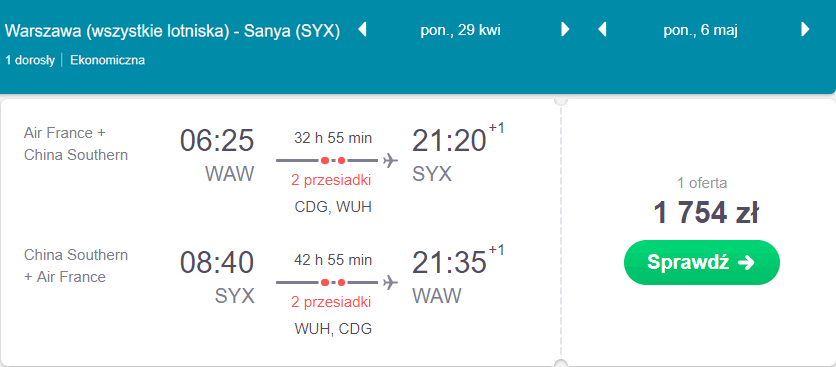Click outbound 2 przesiadki stops label

(x=331, y=180)
